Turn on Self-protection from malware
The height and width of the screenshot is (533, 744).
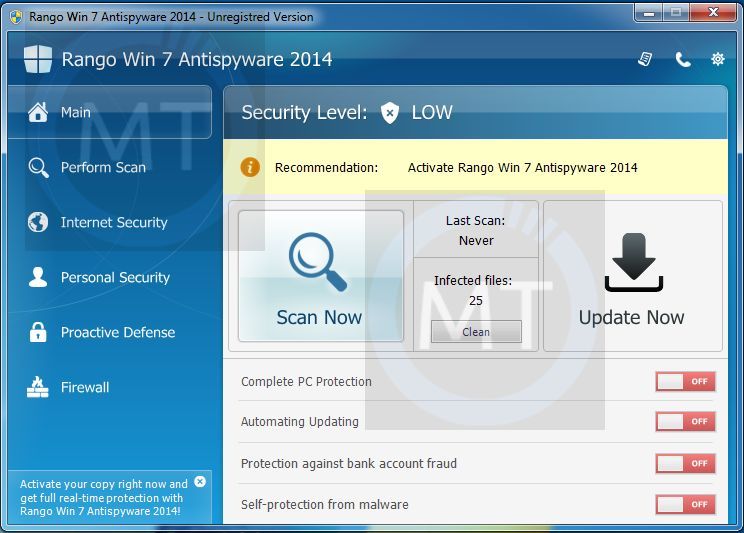point(686,505)
